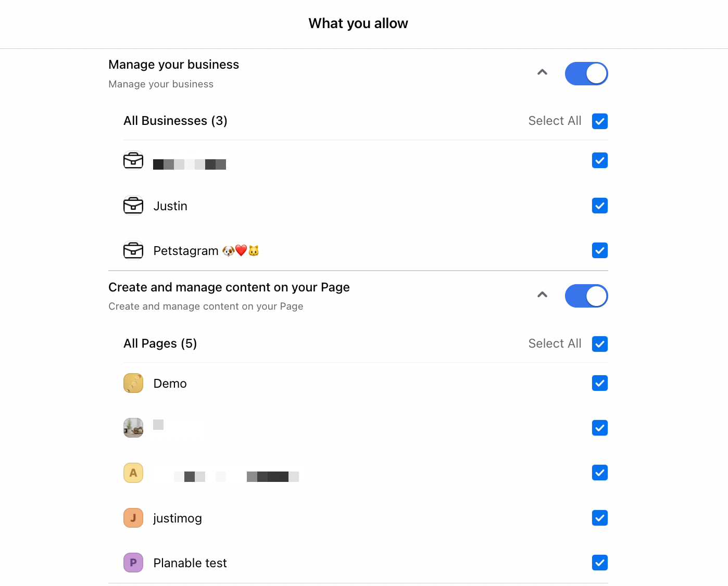Click the Planable test purple avatar
Screen dimensions: 728x586
coord(133,563)
